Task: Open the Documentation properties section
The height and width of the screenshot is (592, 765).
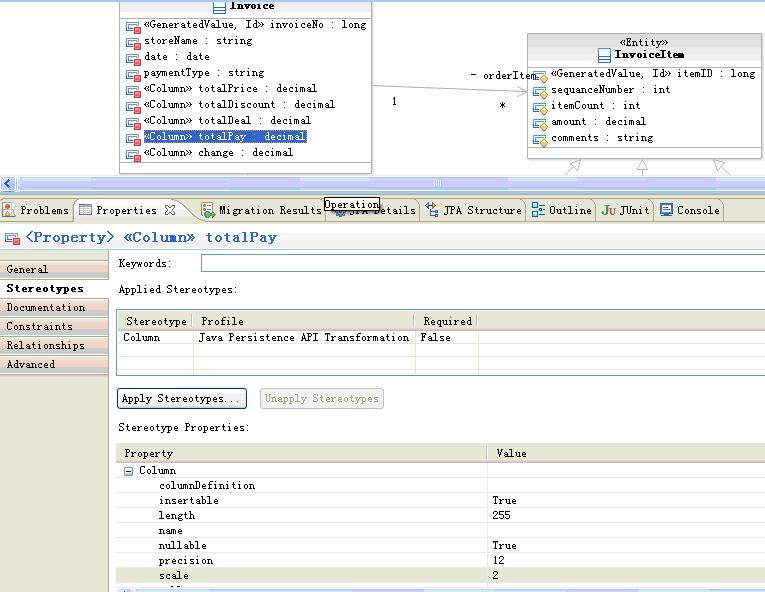Action: pos(54,307)
